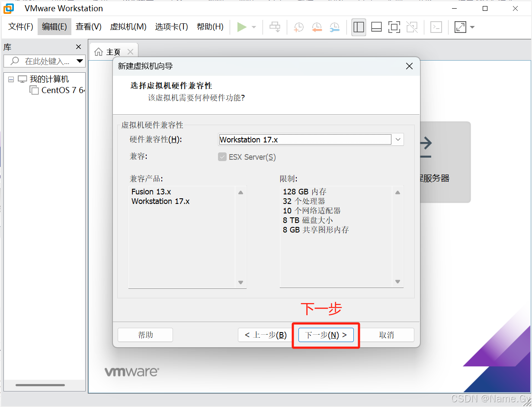Click scroll up arrow in 限制 list
The height and width of the screenshot is (407, 532).
tap(398, 192)
